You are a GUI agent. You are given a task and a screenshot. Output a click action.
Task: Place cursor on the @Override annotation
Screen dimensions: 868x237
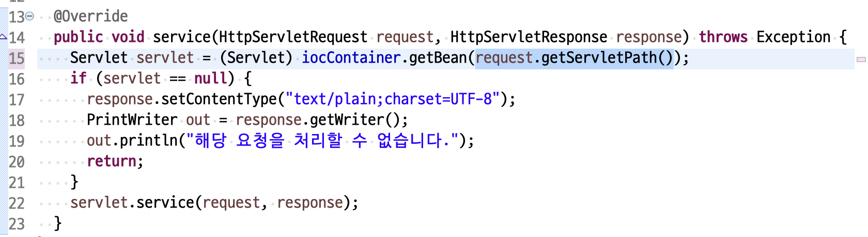pyautogui.click(x=91, y=17)
